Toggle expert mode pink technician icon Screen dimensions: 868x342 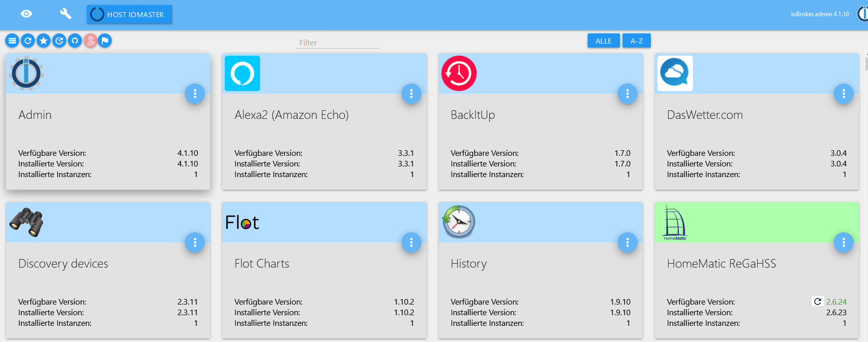[90, 40]
